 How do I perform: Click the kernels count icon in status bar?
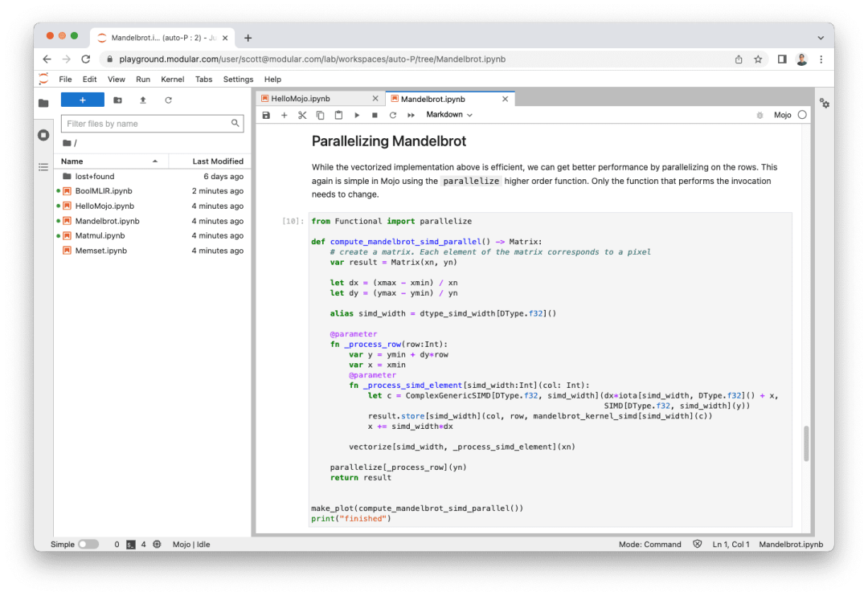pyautogui.click(x=158, y=545)
